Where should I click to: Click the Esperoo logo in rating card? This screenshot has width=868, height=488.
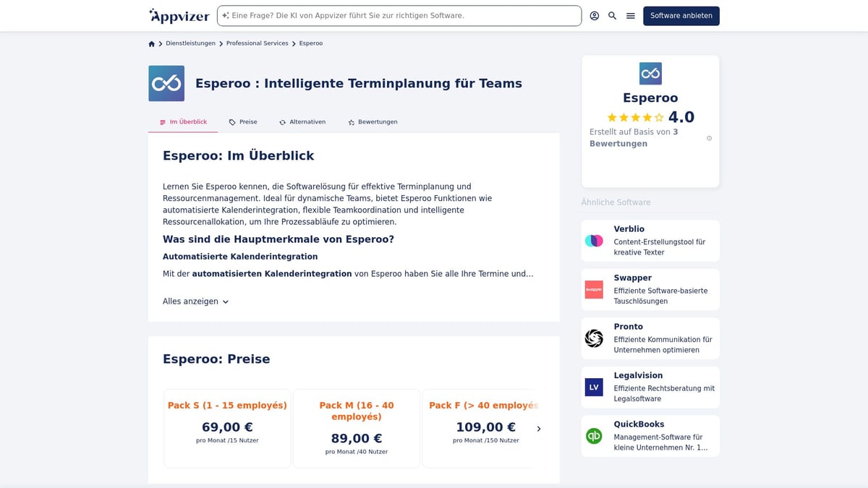(650, 74)
